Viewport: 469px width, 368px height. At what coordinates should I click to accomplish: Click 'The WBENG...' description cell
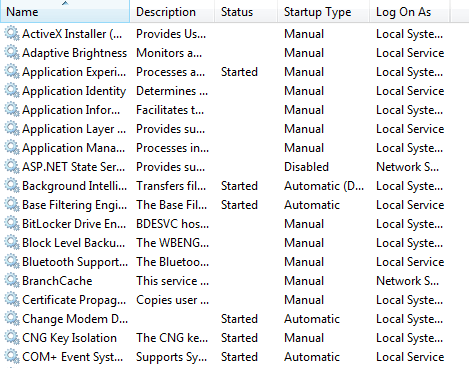click(x=173, y=243)
